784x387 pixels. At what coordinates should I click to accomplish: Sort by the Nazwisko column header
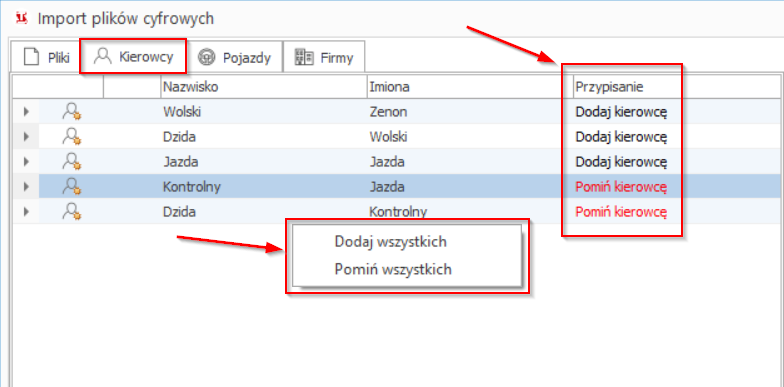coord(264,86)
